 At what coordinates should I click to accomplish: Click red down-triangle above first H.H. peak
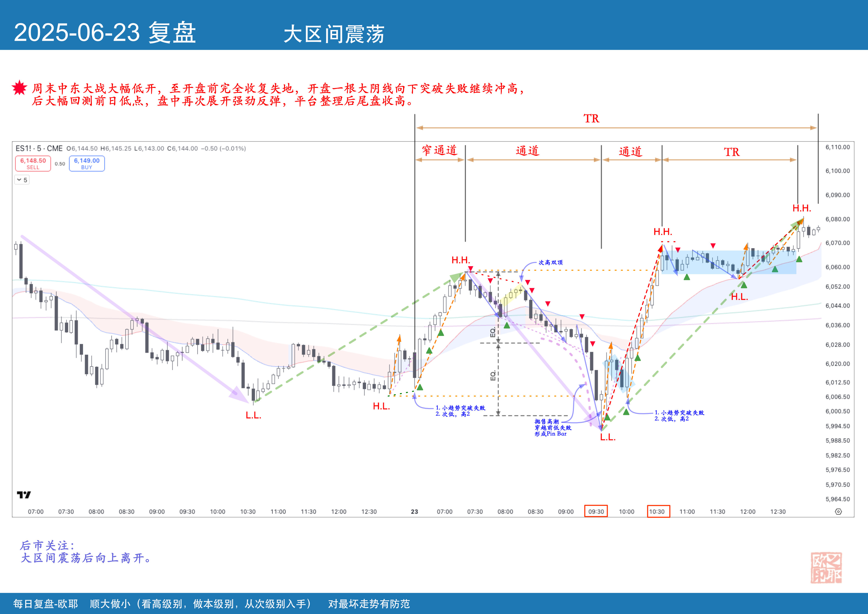pos(470,269)
